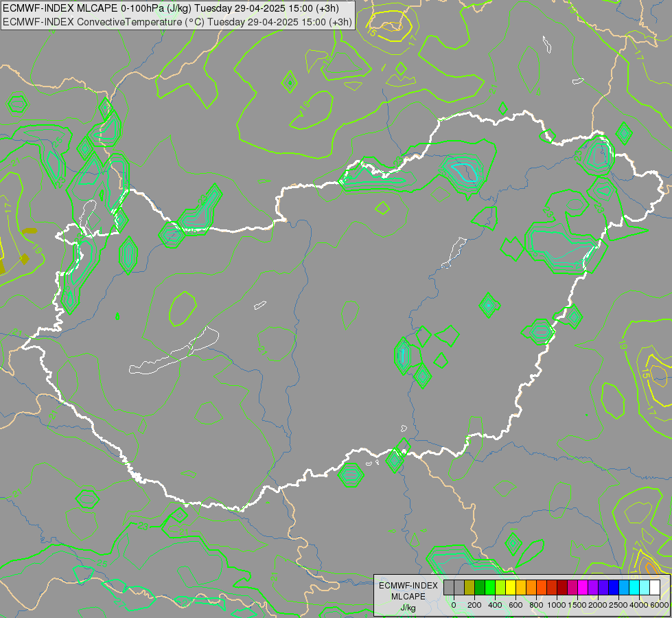Click the white legend swatch
Viewport: 672px width, 618px height.
pos(656,587)
